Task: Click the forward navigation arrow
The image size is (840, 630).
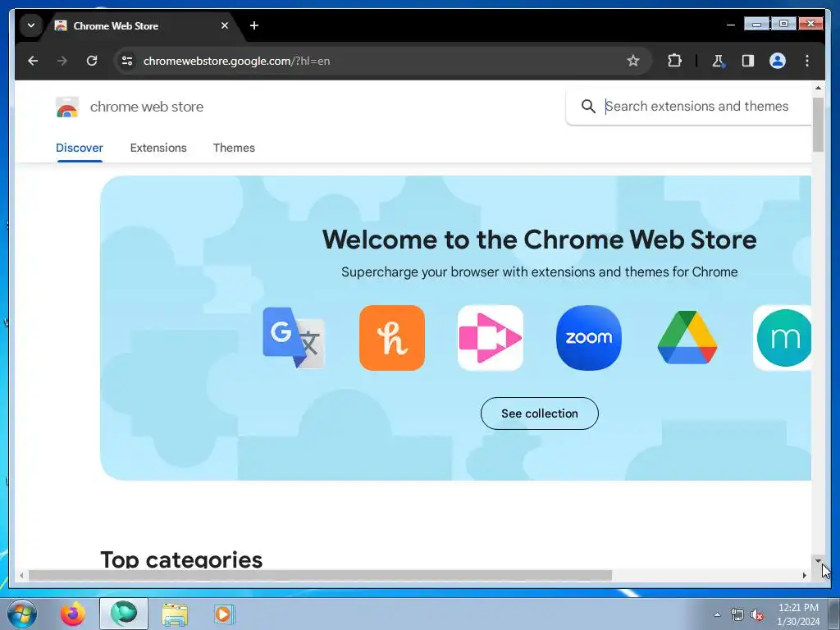Action: [x=62, y=61]
